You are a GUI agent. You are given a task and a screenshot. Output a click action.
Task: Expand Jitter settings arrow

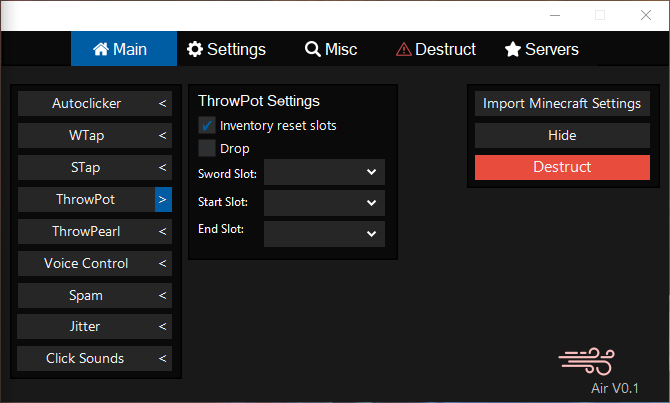[163, 327]
